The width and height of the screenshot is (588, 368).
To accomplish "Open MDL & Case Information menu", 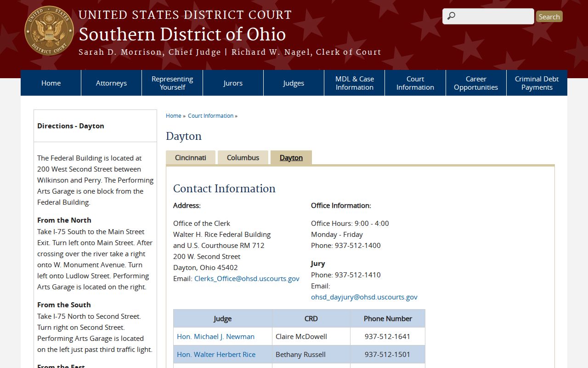I will [x=355, y=83].
